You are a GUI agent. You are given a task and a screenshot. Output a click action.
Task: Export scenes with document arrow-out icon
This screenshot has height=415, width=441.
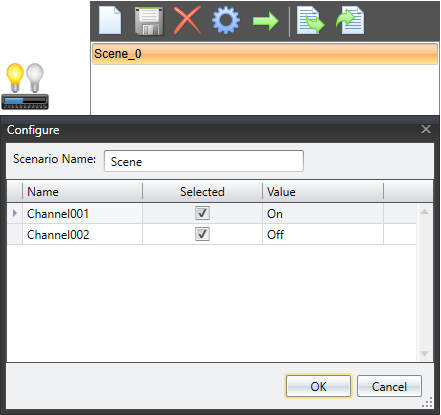tap(310, 21)
